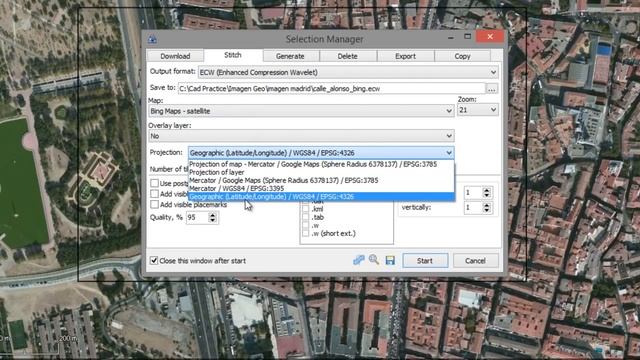The height and width of the screenshot is (360, 640).
Task: Check the .w file option
Action: (306, 225)
